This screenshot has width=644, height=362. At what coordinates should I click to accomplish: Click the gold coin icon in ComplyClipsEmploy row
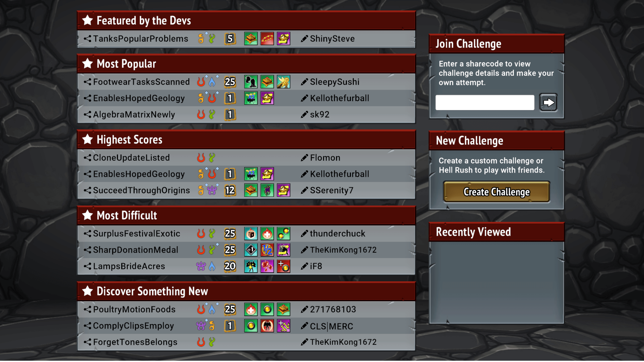click(x=251, y=326)
